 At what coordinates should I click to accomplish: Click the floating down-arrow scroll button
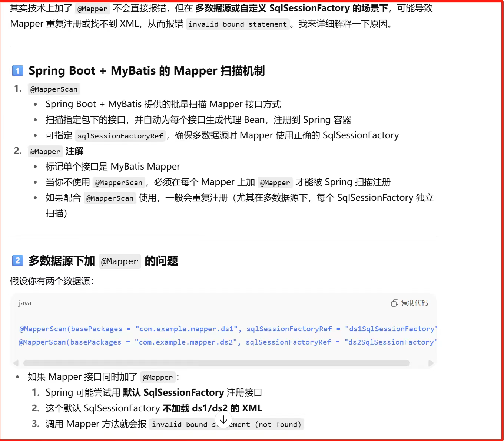[223, 419]
